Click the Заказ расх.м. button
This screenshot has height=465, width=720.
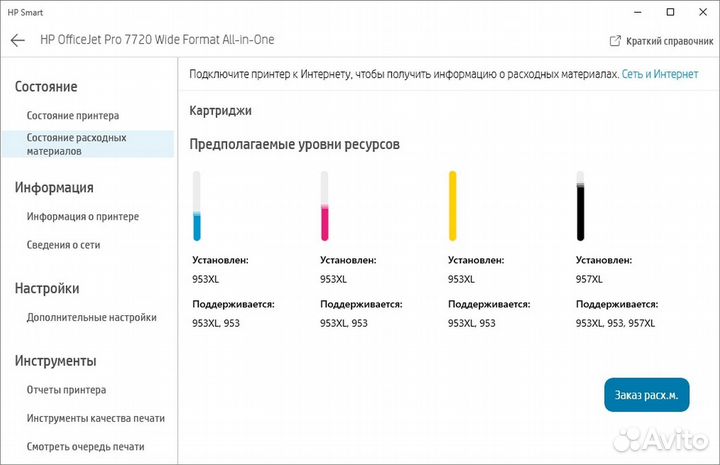pyautogui.click(x=647, y=395)
